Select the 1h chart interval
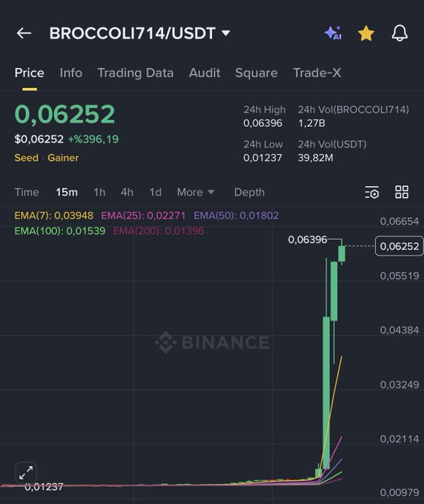Image resolution: width=424 pixels, height=504 pixels. (x=99, y=192)
